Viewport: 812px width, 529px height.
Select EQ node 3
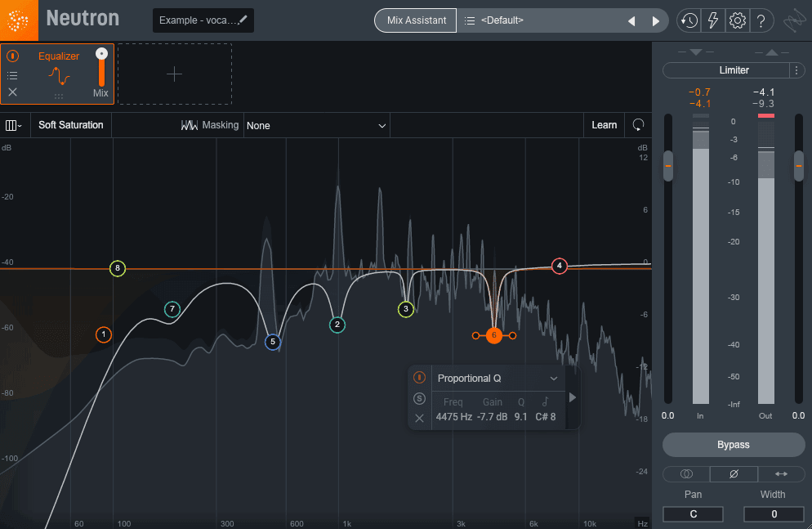[405, 309]
